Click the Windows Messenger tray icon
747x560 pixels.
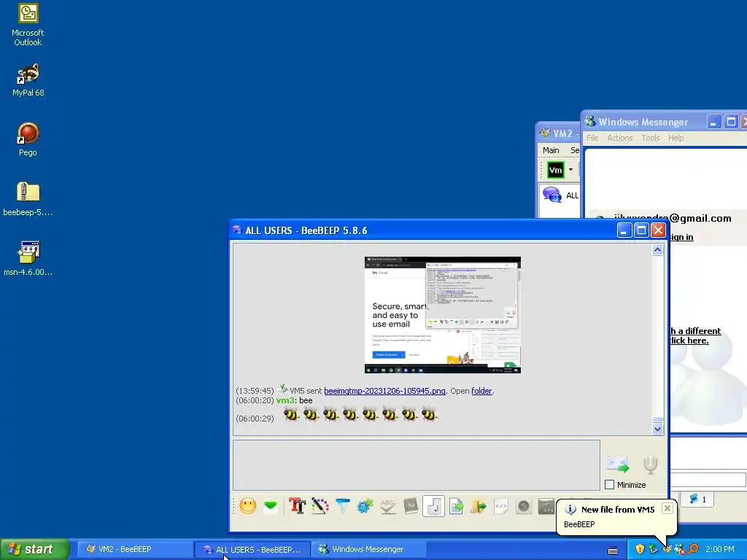click(x=680, y=550)
